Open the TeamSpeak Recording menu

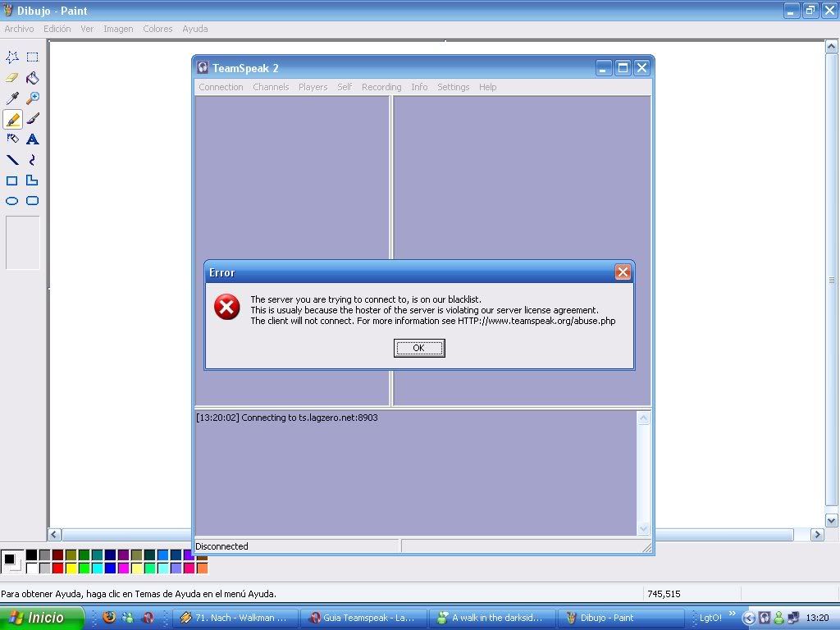pos(381,87)
